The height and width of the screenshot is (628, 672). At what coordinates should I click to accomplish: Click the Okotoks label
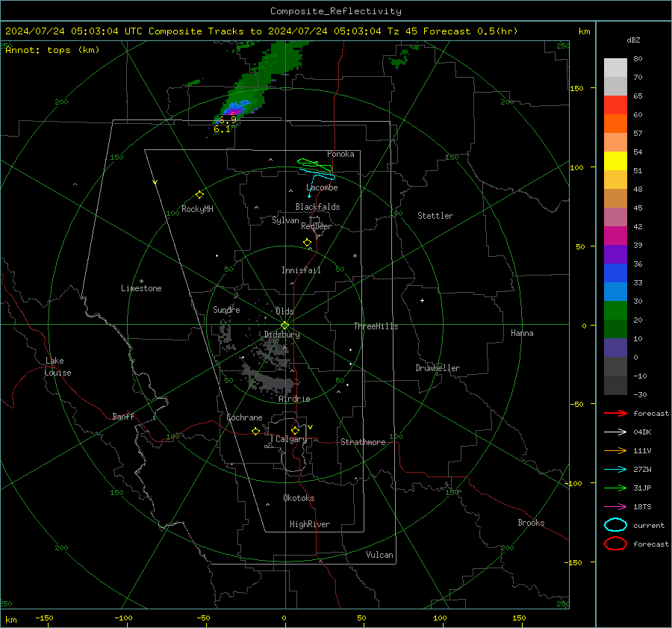[x=299, y=498]
